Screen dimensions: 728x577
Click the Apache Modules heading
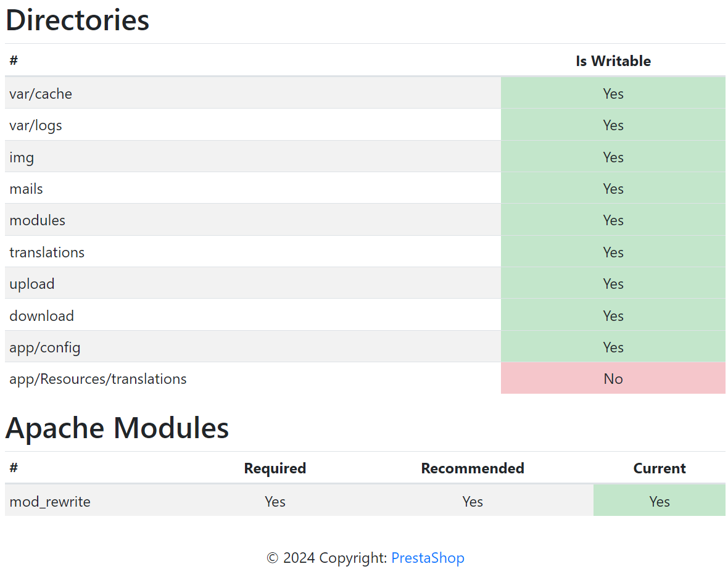117,428
